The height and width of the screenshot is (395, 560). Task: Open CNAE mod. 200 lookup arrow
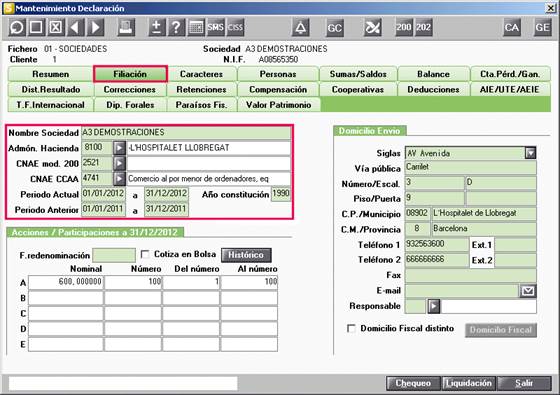tap(119, 163)
